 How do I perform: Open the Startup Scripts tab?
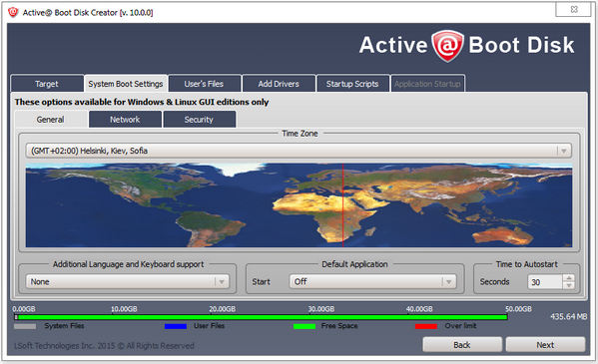352,84
